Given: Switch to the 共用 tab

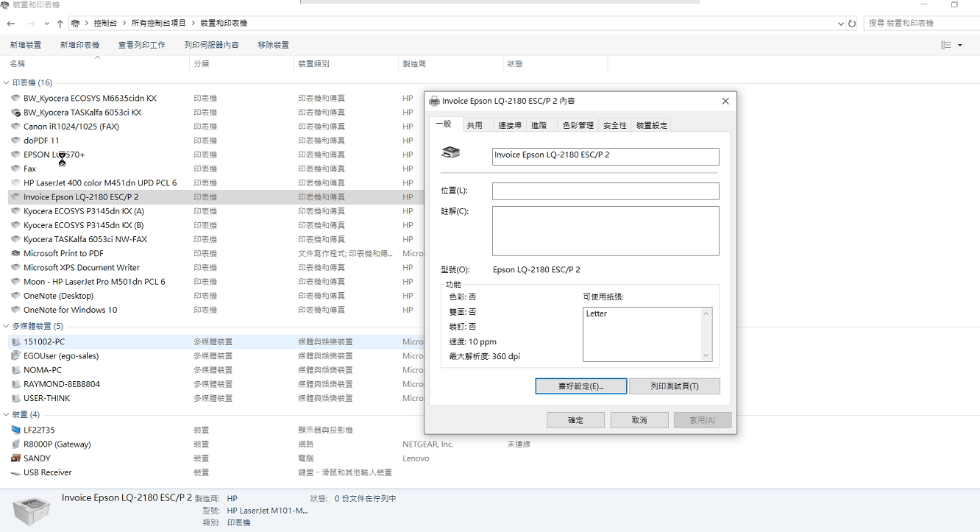Looking at the screenshot, I should [475, 125].
